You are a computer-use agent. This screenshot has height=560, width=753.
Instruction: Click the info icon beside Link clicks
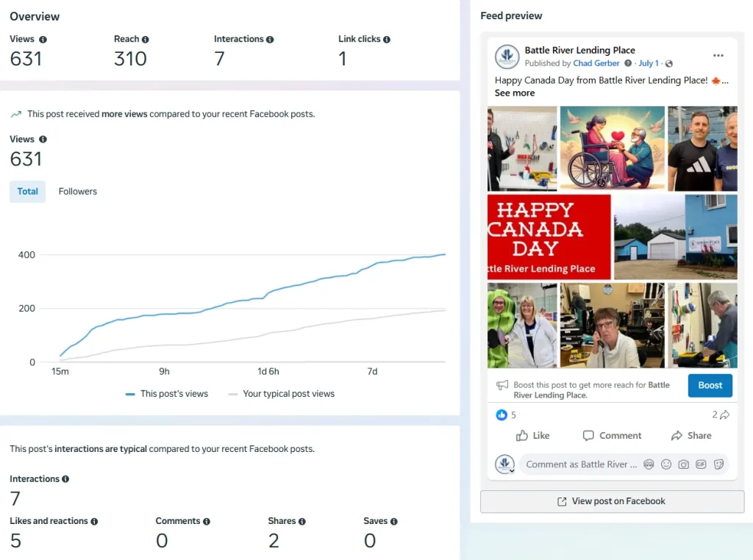(387, 40)
